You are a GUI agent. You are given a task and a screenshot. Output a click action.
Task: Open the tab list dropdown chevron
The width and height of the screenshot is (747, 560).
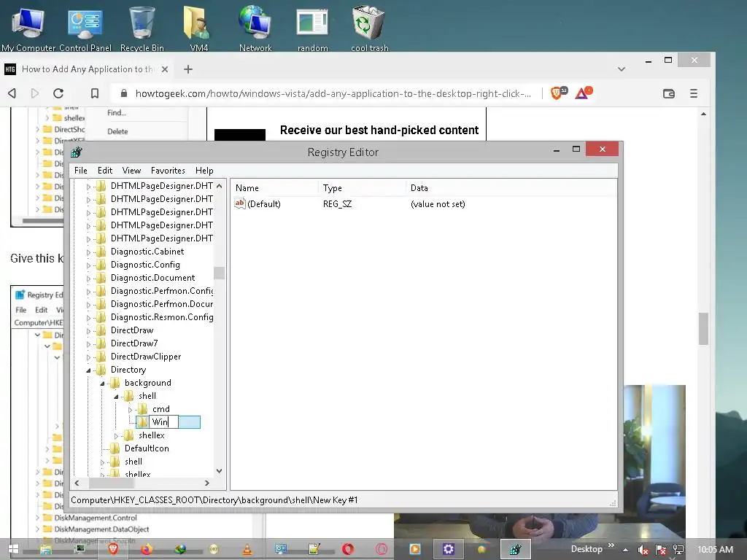622,69
